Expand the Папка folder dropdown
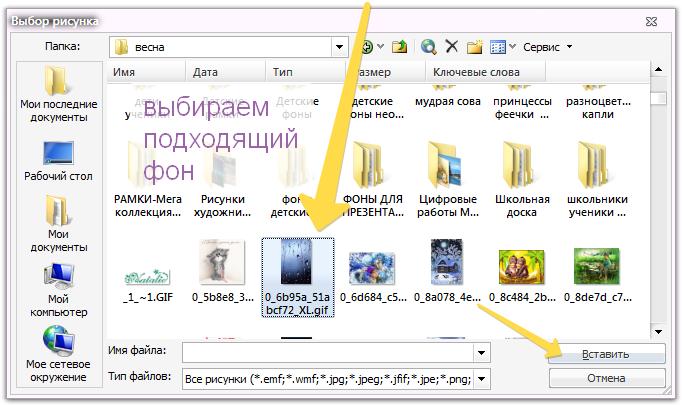The width and height of the screenshot is (682, 405). tap(339, 47)
